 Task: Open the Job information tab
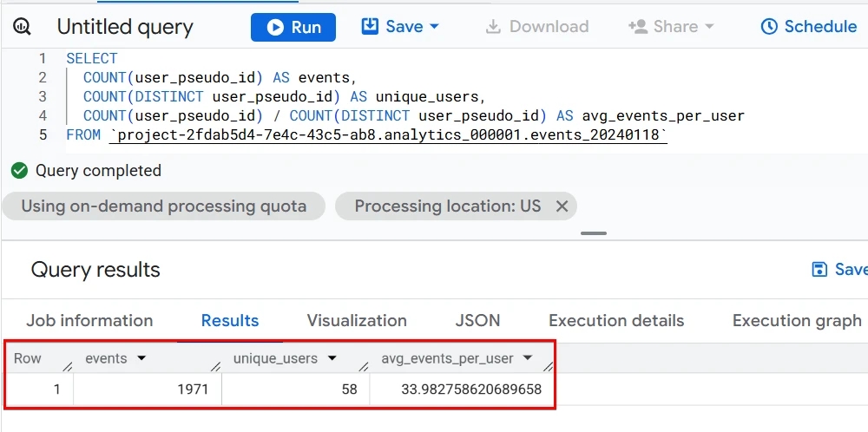coord(89,321)
